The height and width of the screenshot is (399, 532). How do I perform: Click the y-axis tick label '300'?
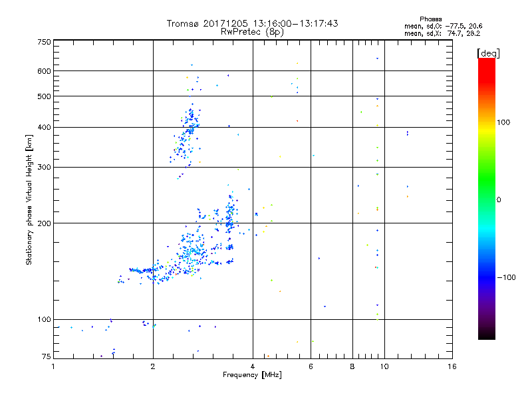pyautogui.click(x=44, y=168)
